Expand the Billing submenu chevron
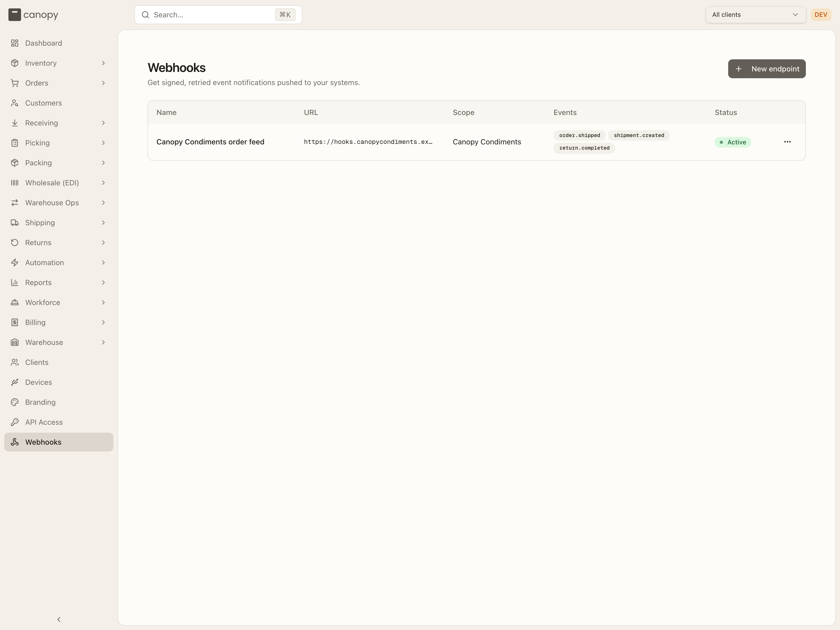Viewport: 840px width, 630px height. (103, 322)
